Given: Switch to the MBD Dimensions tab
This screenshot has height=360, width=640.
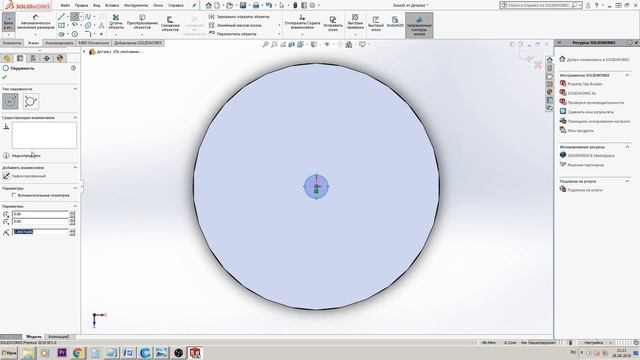Looking at the screenshot, I should (93, 43).
